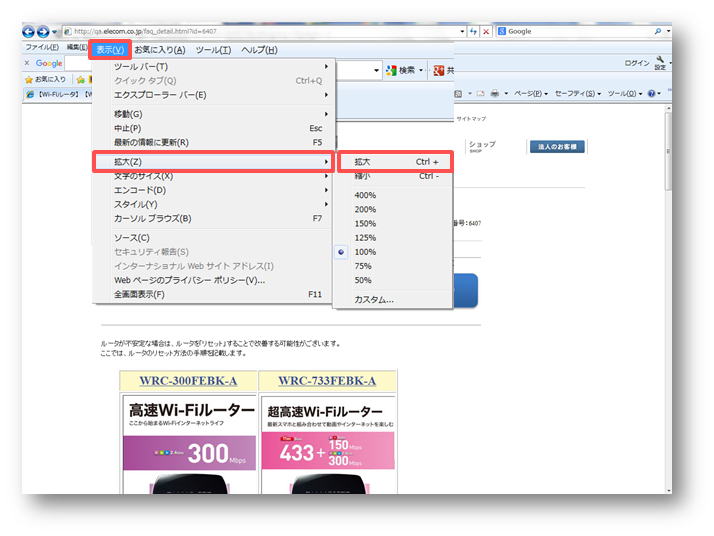Click the Google+ share icon
The height and width of the screenshot is (536, 714).
(438, 70)
